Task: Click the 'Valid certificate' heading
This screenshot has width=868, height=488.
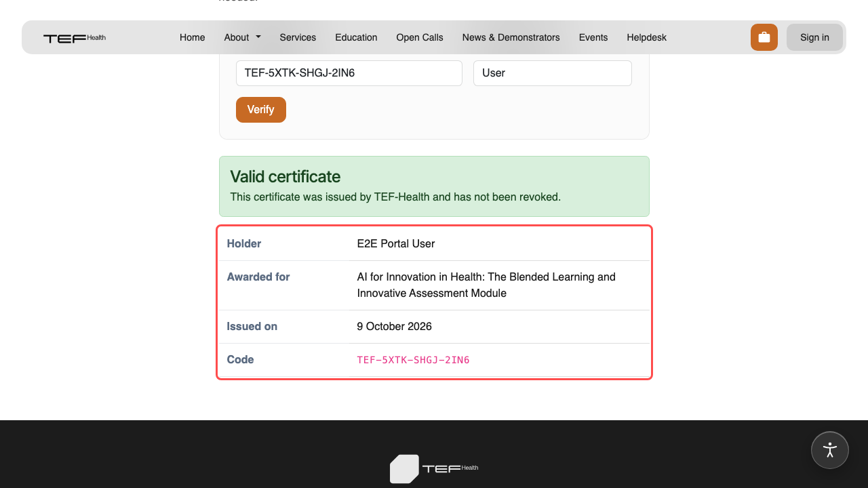Action: pyautogui.click(x=285, y=177)
